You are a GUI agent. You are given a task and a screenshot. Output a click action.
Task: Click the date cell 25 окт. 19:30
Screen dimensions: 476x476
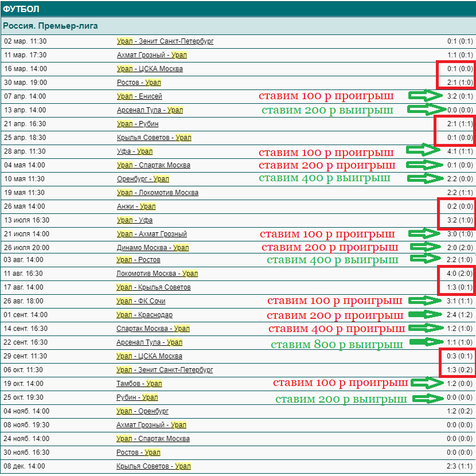(x=24, y=397)
